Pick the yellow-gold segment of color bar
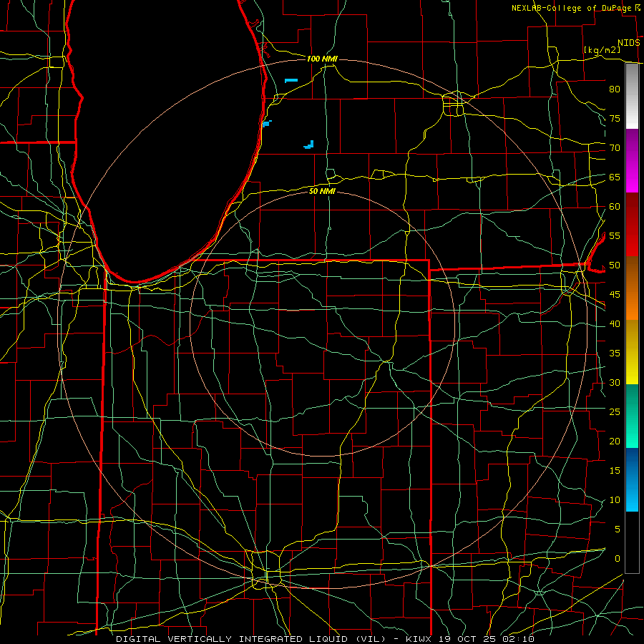 pos(632,352)
